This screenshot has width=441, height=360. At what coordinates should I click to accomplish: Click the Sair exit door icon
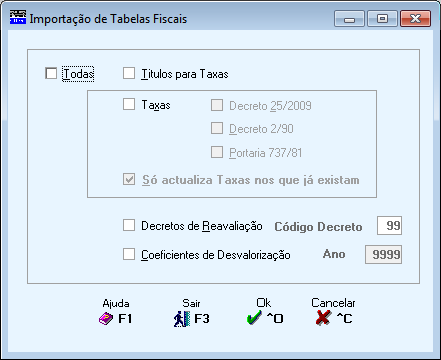coord(182,319)
